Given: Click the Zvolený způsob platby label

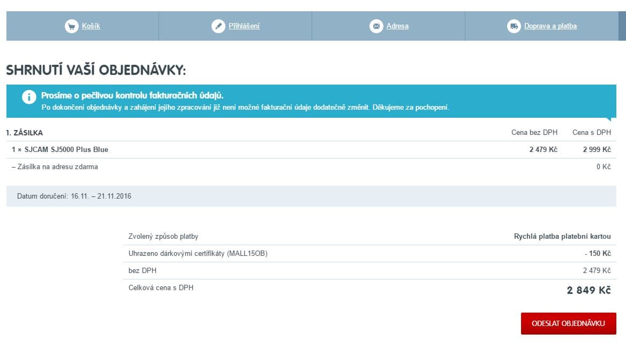Looking at the screenshot, I should [163, 236].
